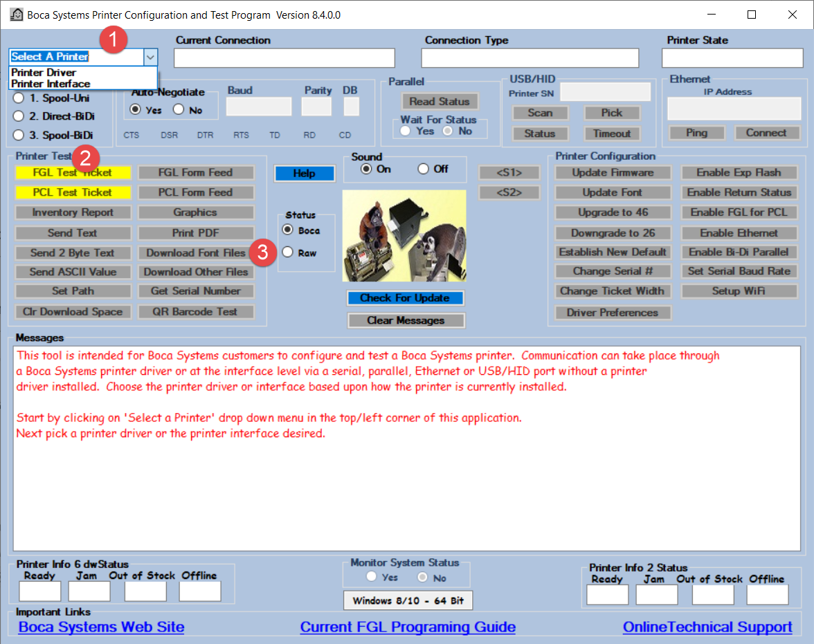Click the USB/HID Pick button
Image resolution: width=814 pixels, height=644 pixels.
612,113
